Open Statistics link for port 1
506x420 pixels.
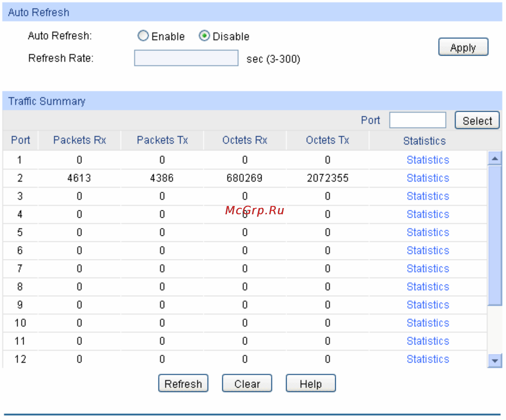coord(428,160)
